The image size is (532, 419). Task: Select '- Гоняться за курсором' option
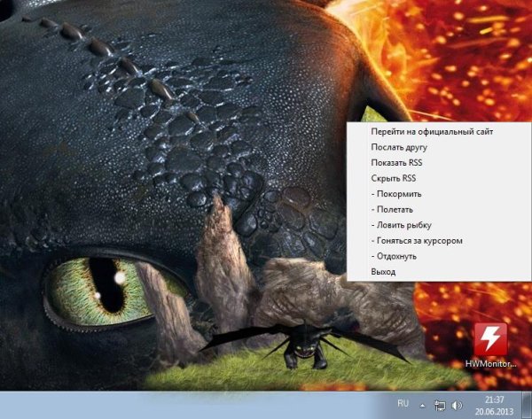click(439, 241)
